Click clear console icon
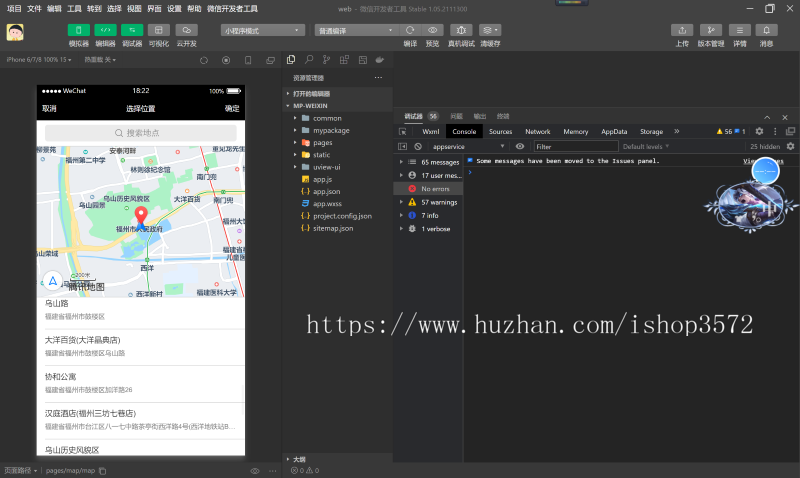This screenshot has width=800, height=478. click(418, 146)
